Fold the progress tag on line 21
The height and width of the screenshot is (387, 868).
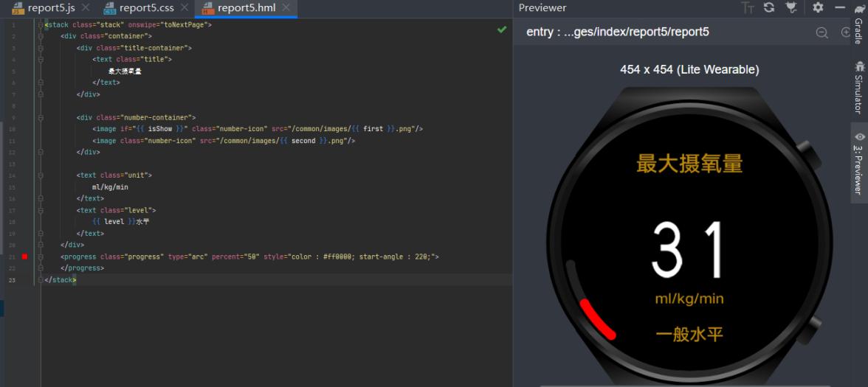(x=41, y=257)
